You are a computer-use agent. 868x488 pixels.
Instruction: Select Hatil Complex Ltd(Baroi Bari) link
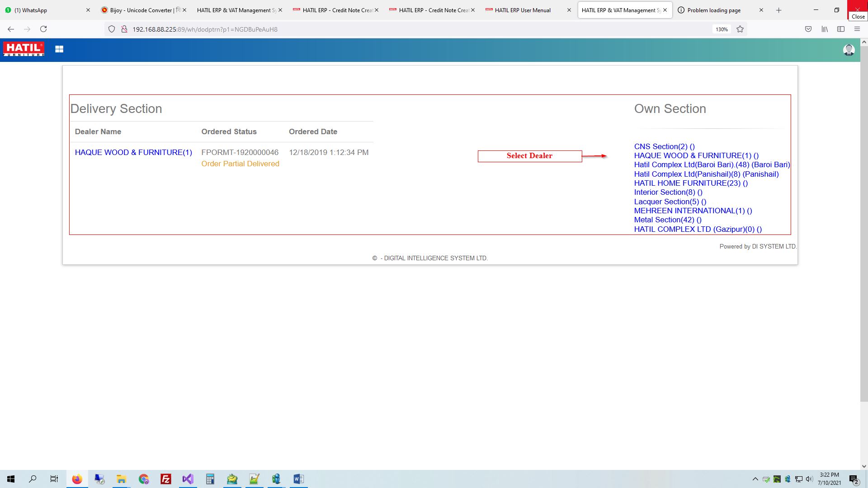click(712, 164)
